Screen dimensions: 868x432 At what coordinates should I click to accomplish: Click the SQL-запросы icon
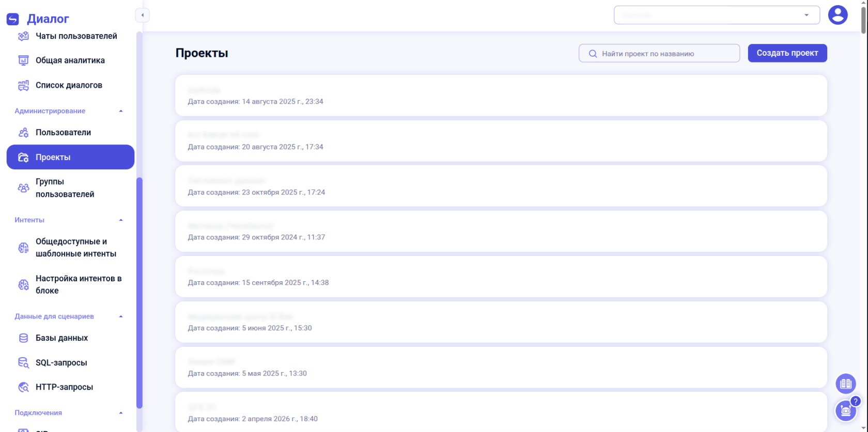[23, 363]
